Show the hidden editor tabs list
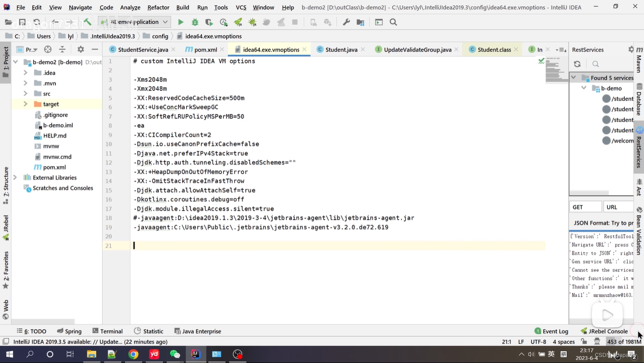644x363 pixels. pyautogui.click(x=561, y=49)
